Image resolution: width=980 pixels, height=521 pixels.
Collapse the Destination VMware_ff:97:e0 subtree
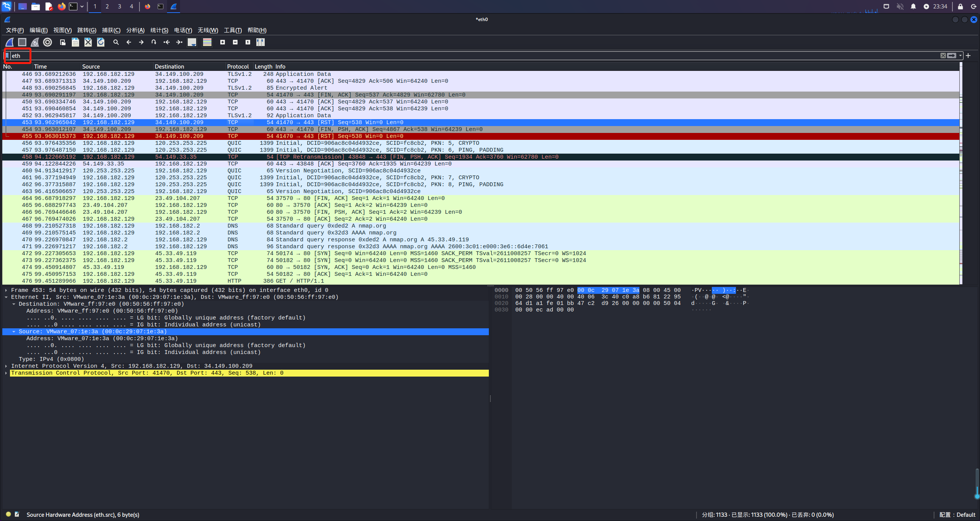coord(14,304)
